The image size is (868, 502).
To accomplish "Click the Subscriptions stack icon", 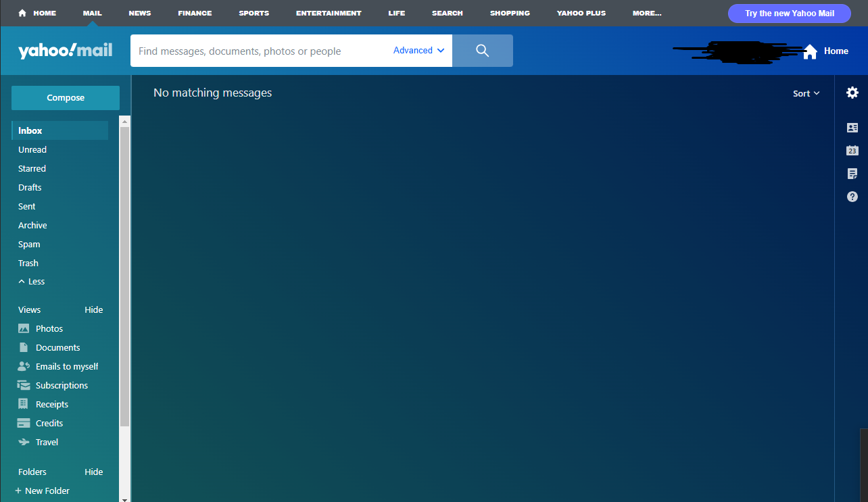I will click(24, 385).
